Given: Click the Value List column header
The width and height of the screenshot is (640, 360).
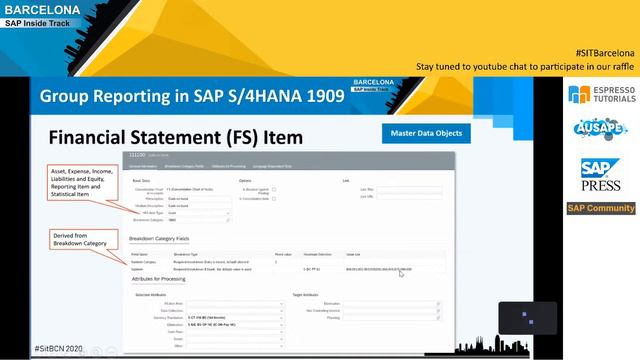Looking at the screenshot, I should coord(353,254).
